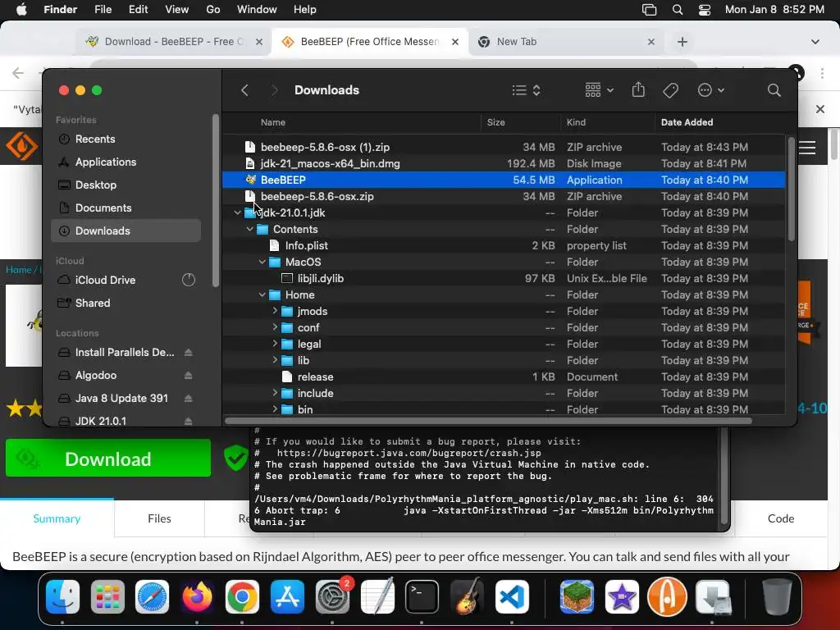Select the Info.plist file
Screen dimensions: 840x630
(504, 245)
